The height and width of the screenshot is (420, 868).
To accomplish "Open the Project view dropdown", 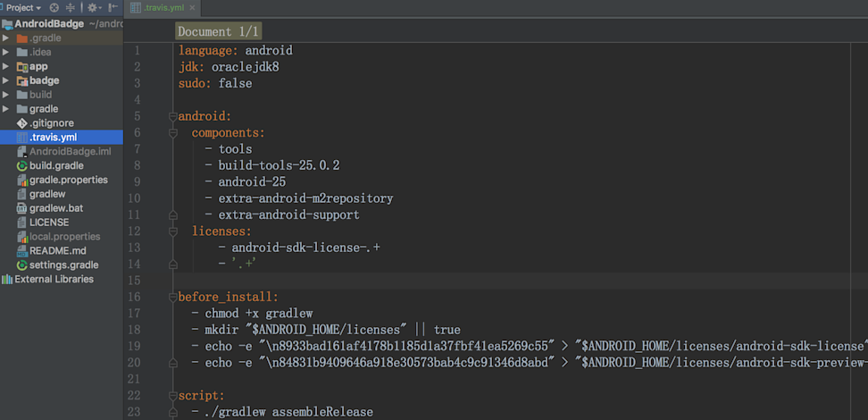I will pos(24,8).
